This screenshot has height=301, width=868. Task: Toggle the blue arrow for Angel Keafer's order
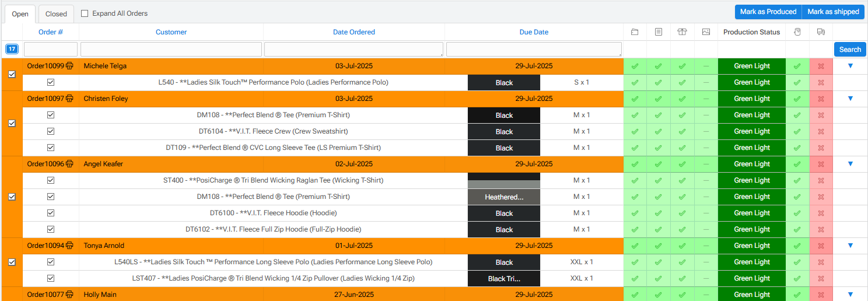(850, 164)
